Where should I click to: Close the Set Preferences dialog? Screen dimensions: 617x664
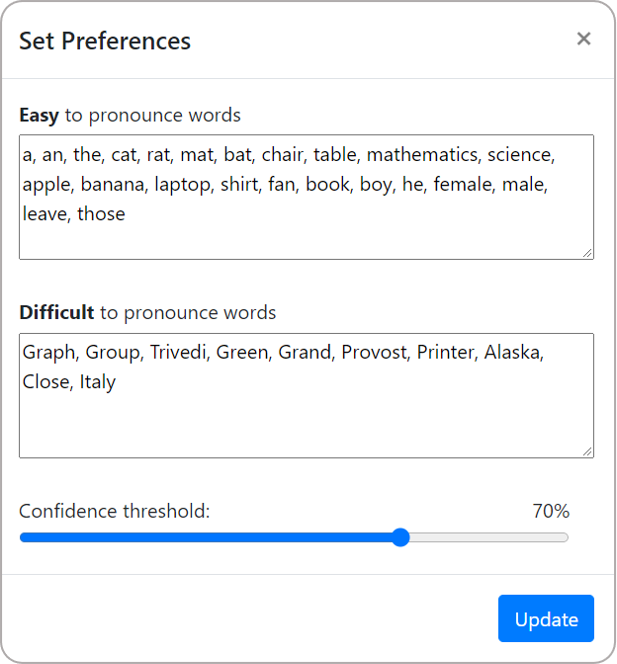click(x=584, y=39)
